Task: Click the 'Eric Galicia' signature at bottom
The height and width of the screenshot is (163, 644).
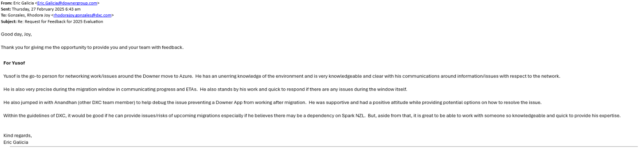Action: [16, 142]
